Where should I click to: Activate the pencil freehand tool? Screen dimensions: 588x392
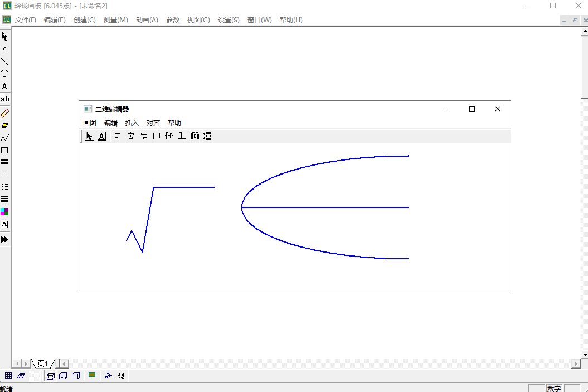(x=4, y=113)
